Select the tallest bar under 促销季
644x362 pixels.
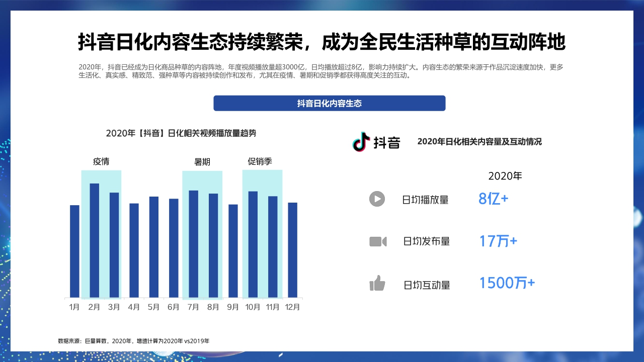point(253,244)
